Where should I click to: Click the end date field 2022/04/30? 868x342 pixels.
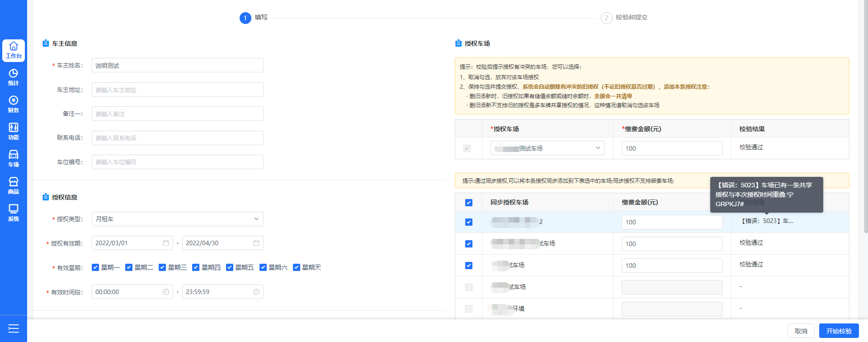222,243
